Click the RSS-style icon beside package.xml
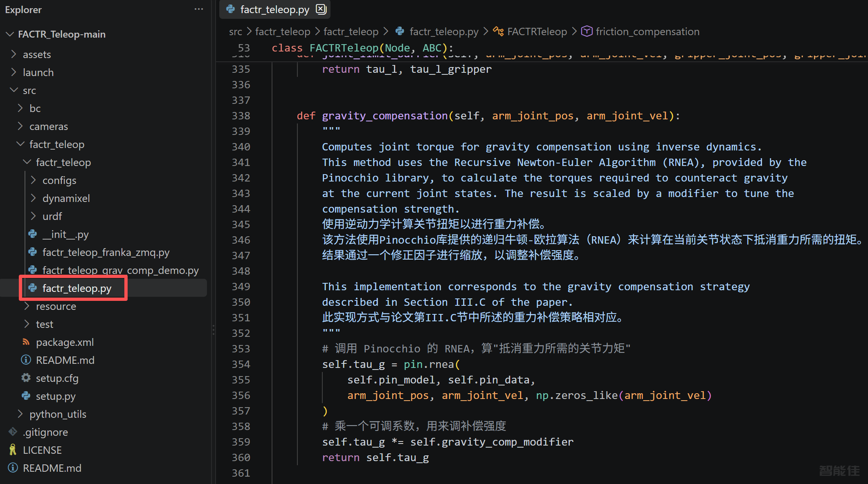Image resolution: width=868 pixels, height=484 pixels. [26, 342]
